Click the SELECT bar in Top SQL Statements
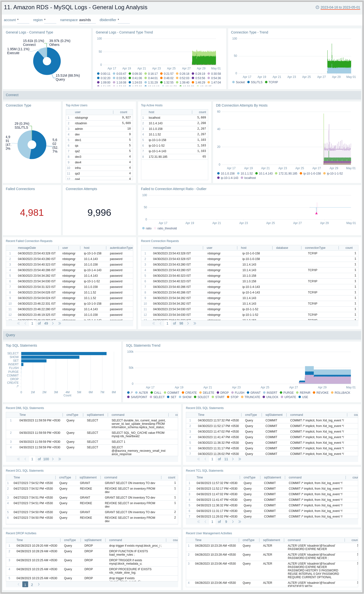 (64, 353)
